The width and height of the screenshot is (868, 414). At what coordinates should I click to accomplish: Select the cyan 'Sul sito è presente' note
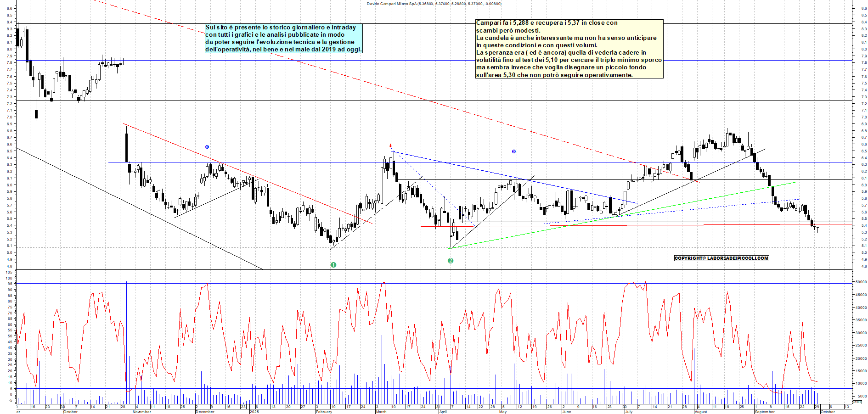point(283,39)
